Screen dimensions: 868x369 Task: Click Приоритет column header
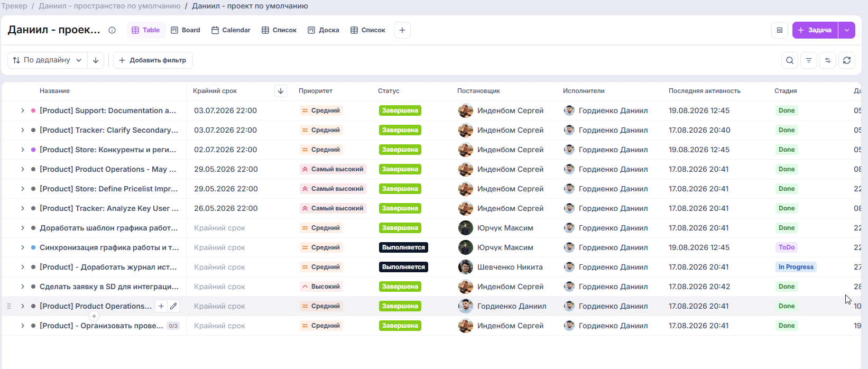(316, 91)
